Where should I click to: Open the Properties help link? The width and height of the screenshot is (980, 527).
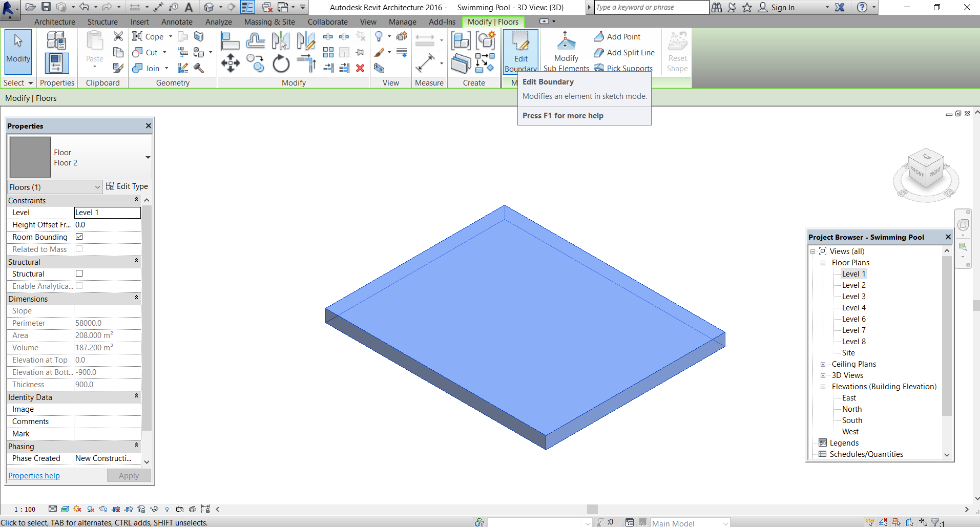34,475
